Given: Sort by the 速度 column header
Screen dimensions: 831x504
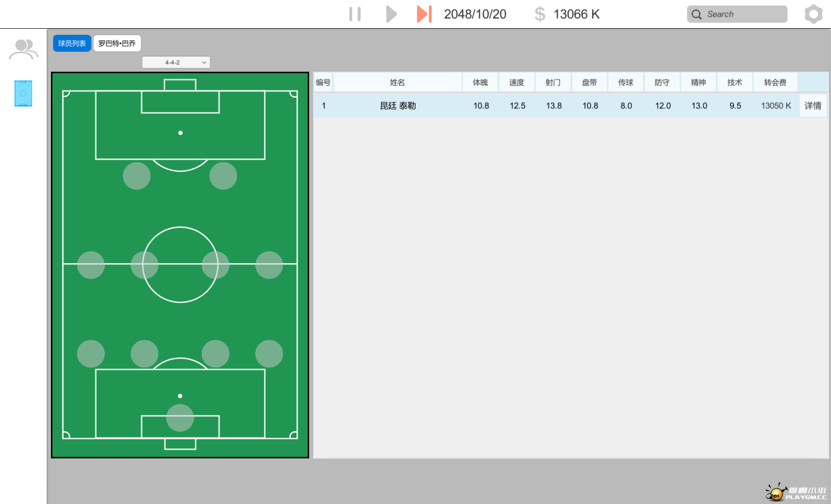Looking at the screenshot, I should [516, 83].
